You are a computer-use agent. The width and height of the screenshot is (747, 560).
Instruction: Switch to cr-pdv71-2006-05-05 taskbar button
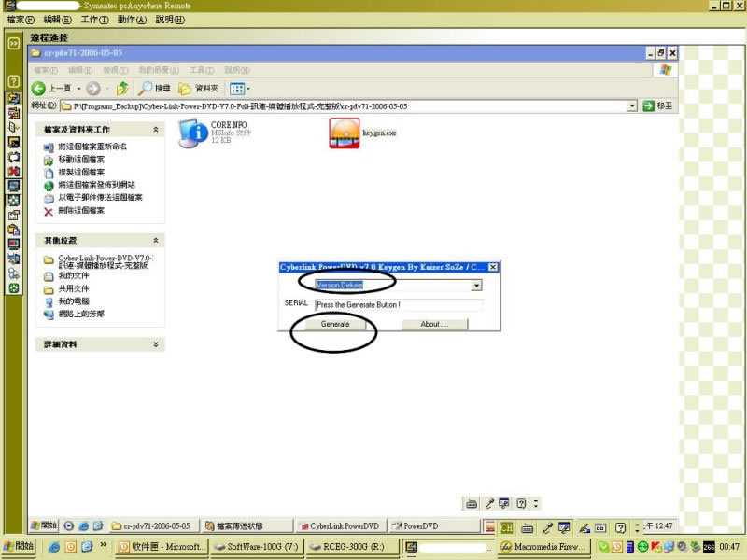point(154,526)
